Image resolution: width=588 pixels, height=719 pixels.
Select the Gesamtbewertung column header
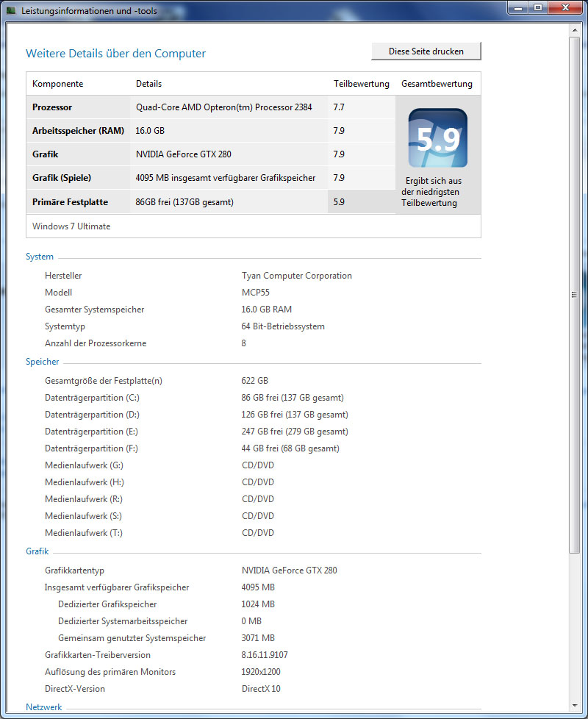point(437,84)
